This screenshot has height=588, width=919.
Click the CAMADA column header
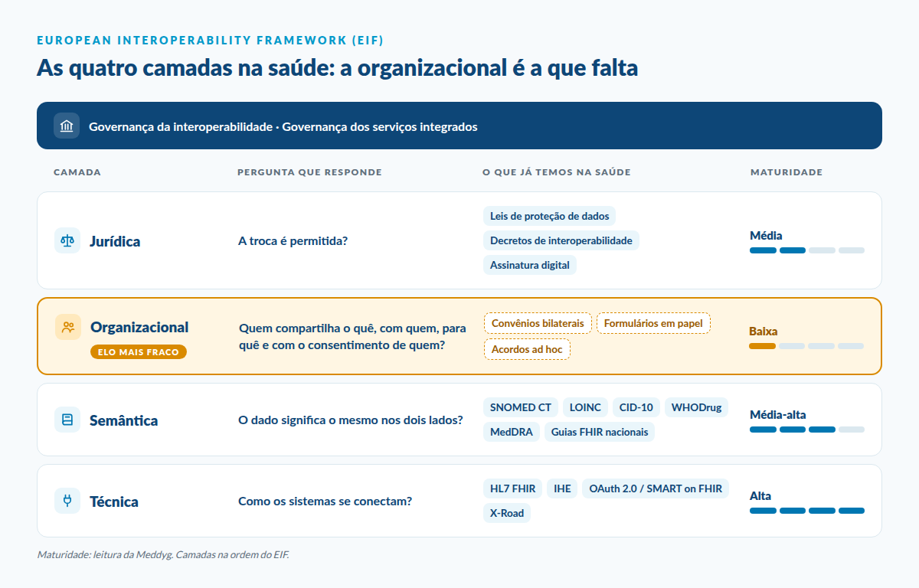(x=77, y=172)
